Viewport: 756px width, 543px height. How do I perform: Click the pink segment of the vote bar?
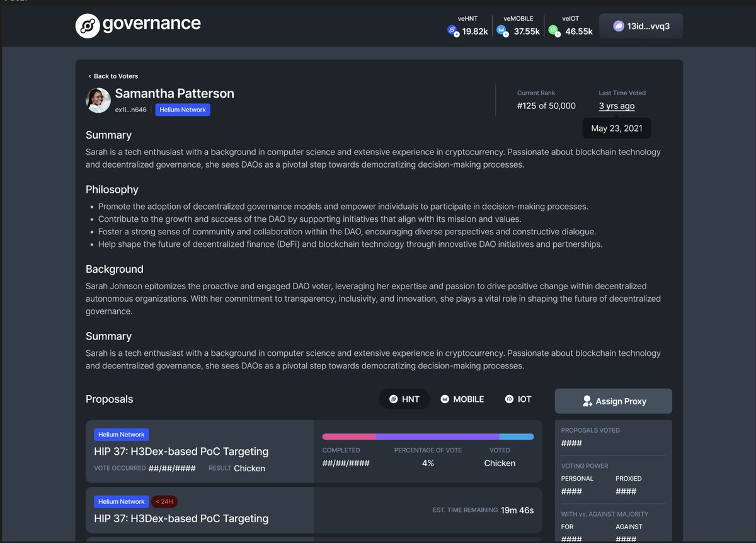349,437
